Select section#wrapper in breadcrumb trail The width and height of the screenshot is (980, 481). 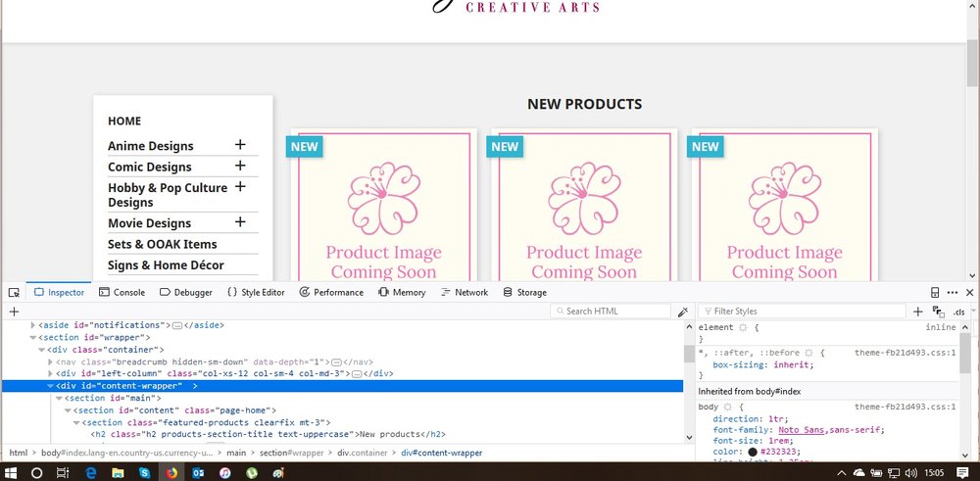[x=292, y=453]
